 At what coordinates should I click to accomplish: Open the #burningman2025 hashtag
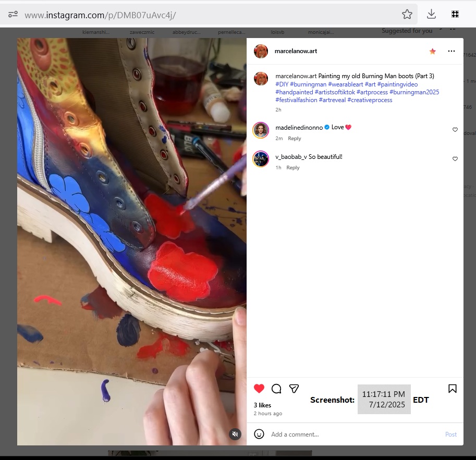[x=414, y=92]
